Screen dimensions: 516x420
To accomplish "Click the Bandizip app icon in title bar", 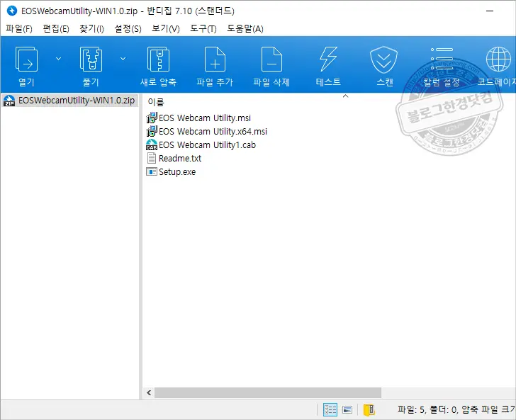I will [12, 11].
